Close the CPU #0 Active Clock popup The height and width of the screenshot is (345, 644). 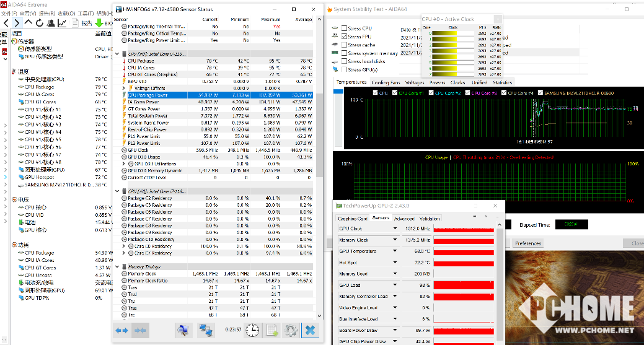[497, 19]
